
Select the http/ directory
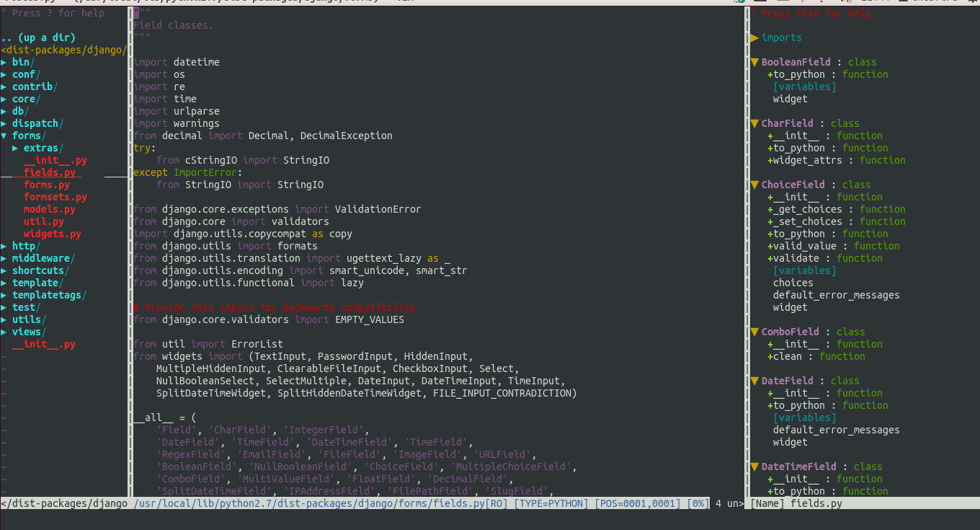tap(27, 246)
